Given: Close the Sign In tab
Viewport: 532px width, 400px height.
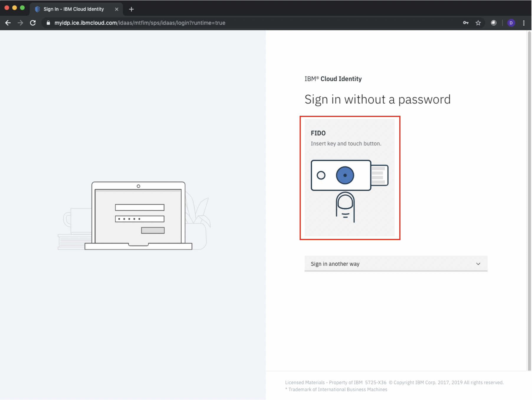Looking at the screenshot, I should [x=117, y=9].
